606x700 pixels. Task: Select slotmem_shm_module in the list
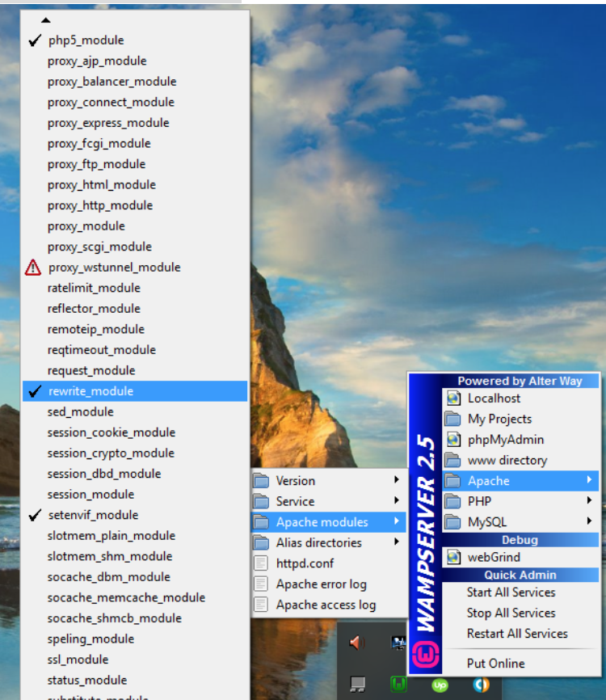coord(135,556)
